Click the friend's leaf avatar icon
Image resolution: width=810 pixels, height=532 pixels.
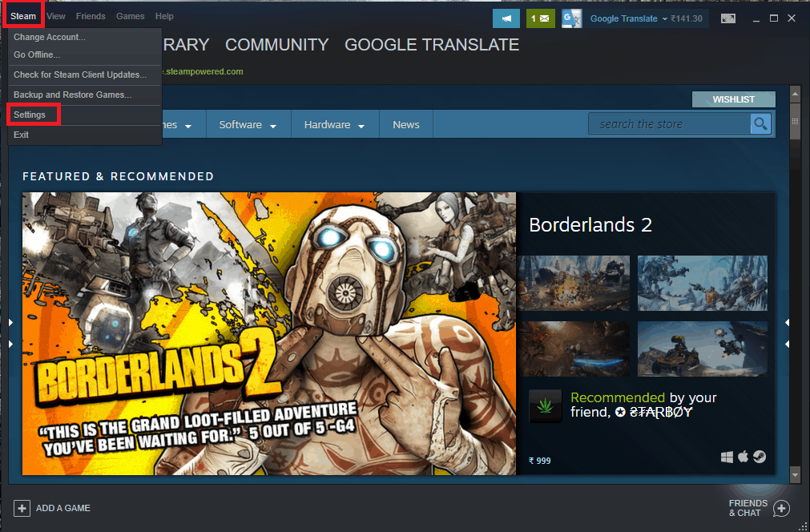546,406
